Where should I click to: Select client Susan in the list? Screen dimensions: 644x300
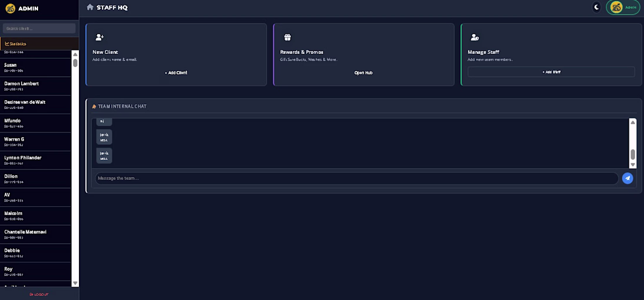click(x=35, y=67)
